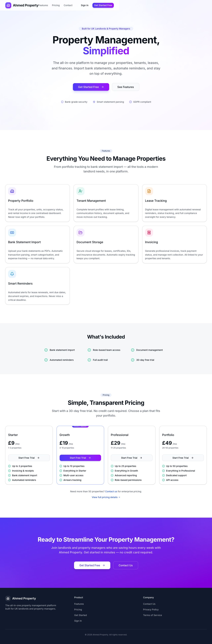Click the hero Get Started Free button
Image resolution: width=212 pixels, height=644 pixels.
(x=91, y=87)
